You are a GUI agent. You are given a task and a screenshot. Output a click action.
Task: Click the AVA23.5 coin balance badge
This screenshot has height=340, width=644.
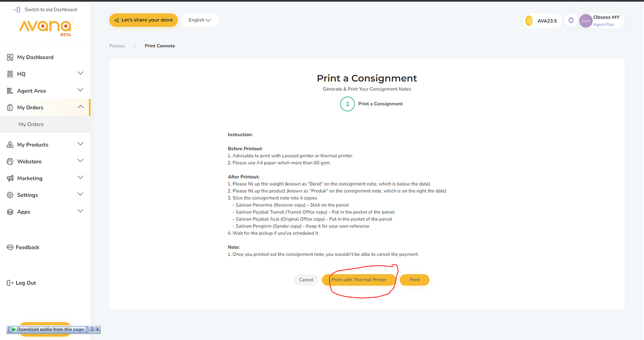542,20
